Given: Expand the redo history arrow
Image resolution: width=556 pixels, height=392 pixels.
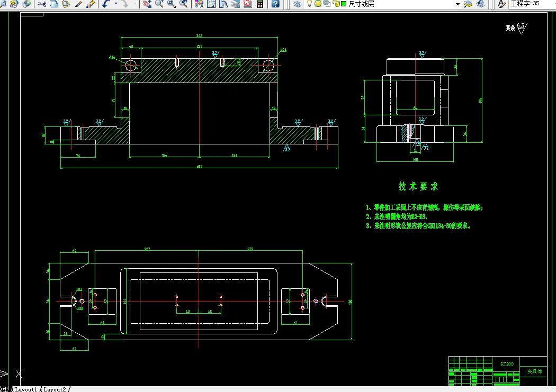Looking at the screenshot, I should point(134,4).
